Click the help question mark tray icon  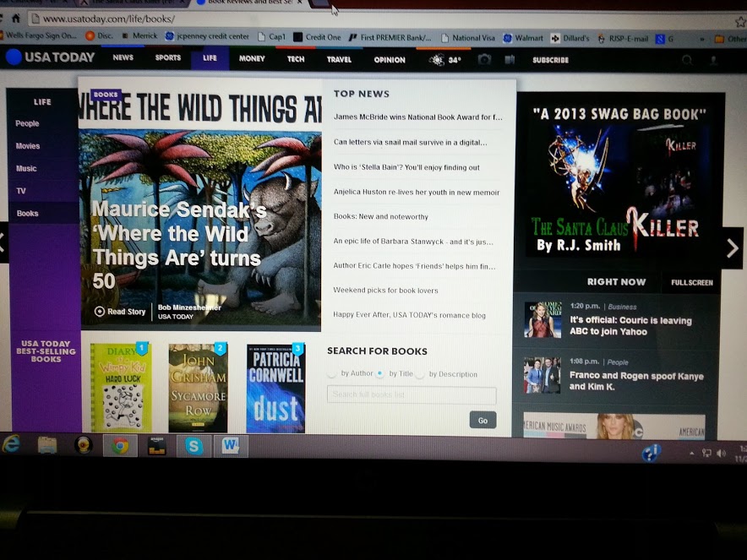[x=651, y=452]
